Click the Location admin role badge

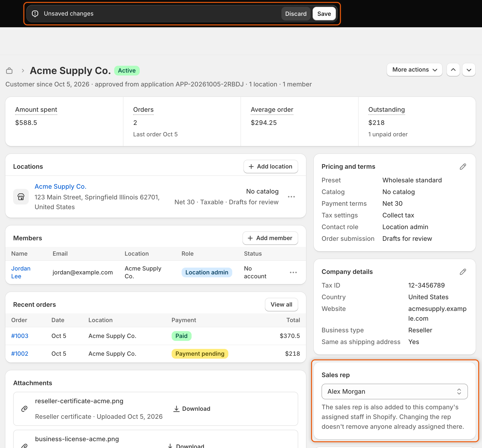coord(207,272)
